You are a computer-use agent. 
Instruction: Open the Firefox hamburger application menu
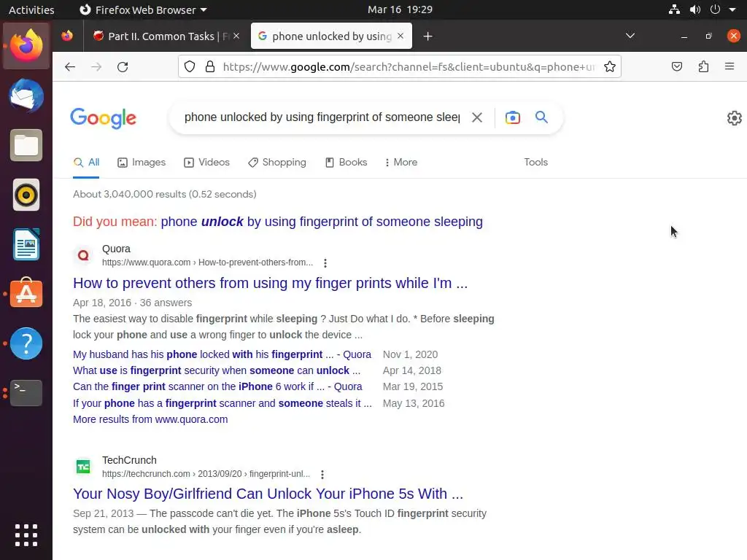[729, 66]
